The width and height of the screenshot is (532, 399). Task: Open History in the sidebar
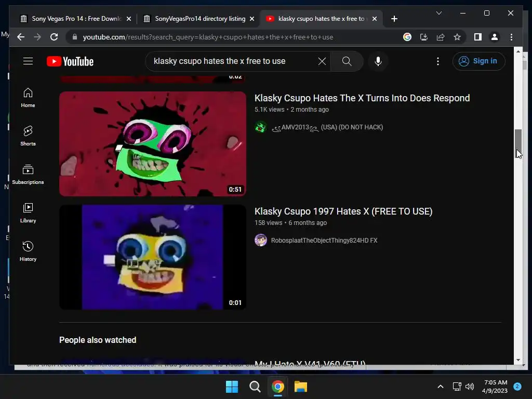coord(28,251)
